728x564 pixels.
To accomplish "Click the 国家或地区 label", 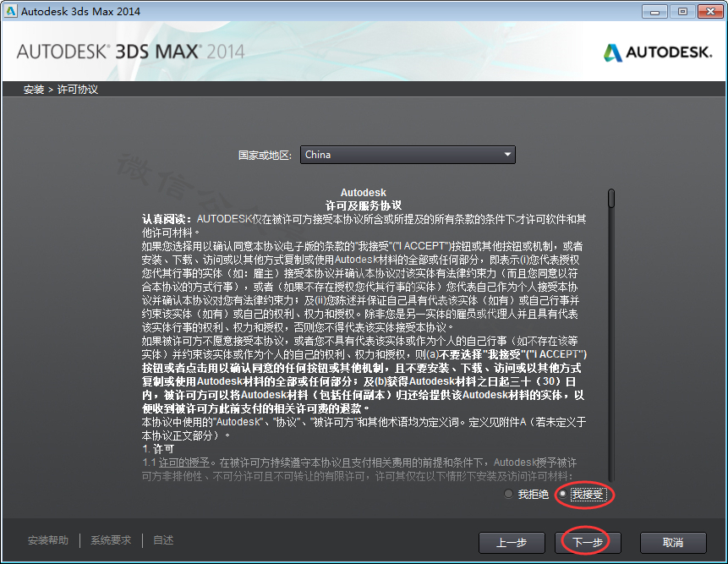I will click(265, 155).
